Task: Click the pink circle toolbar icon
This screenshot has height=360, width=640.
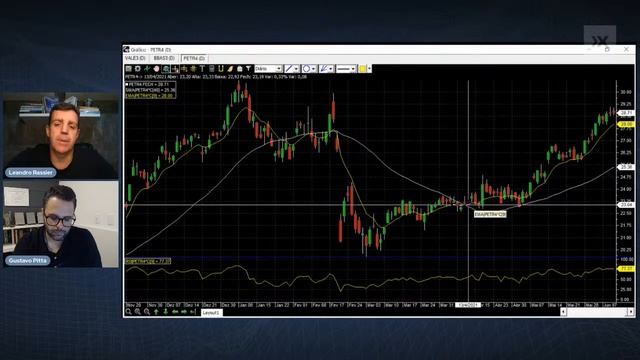Action: 156,69
